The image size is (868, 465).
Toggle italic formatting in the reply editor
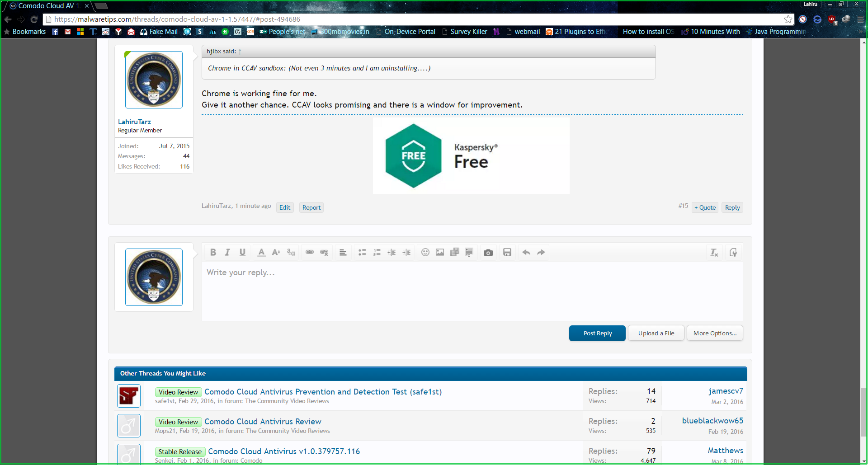tap(227, 252)
